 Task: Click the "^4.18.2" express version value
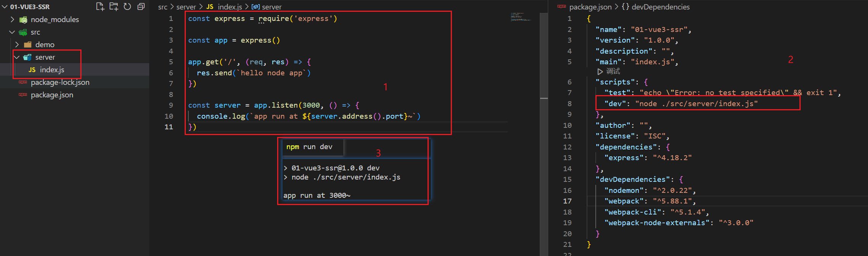pos(672,158)
